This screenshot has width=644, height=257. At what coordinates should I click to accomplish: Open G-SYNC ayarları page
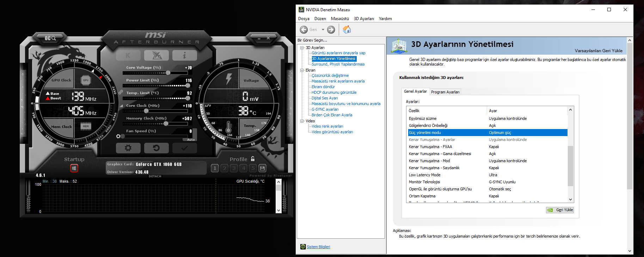(325, 109)
